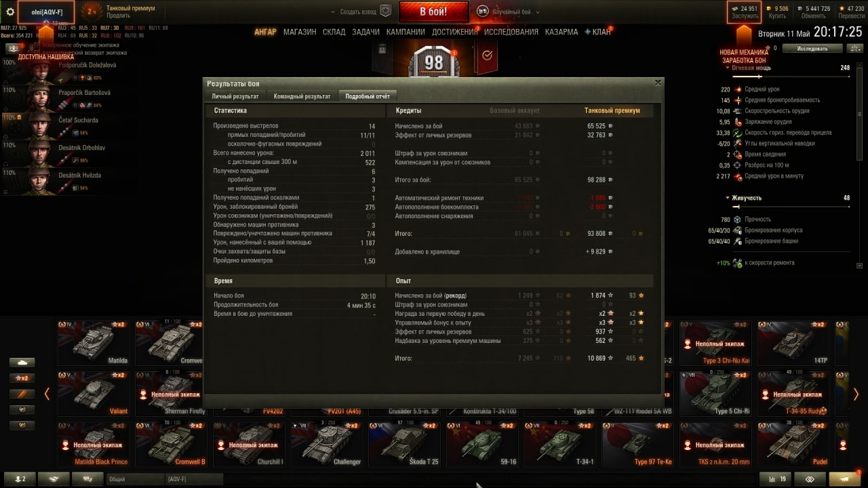
Task: Click Продлить under Танковый премиум
Action: (119, 16)
